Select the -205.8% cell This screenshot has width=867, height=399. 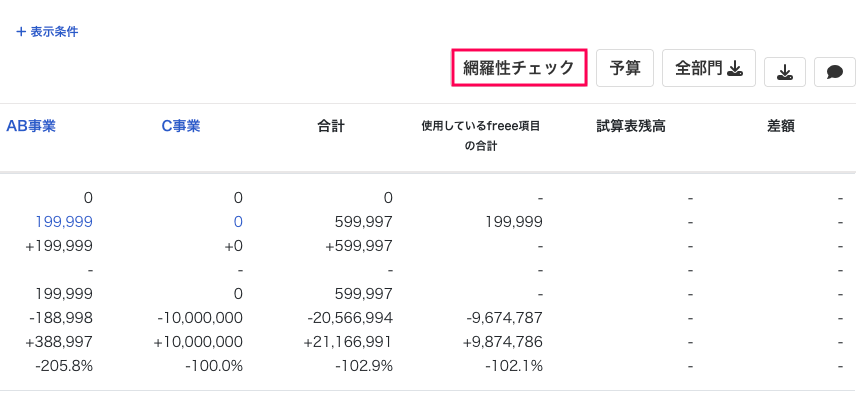pos(64,366)
